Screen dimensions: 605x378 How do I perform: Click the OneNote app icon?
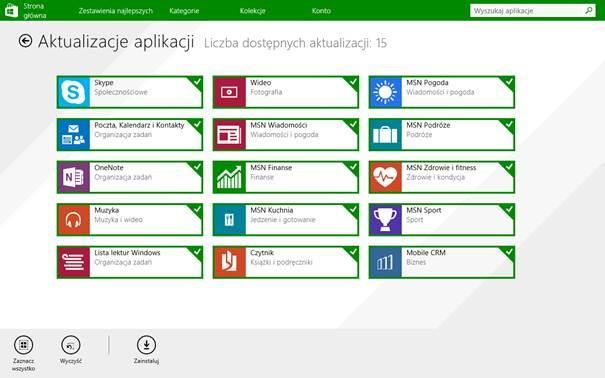74,177
